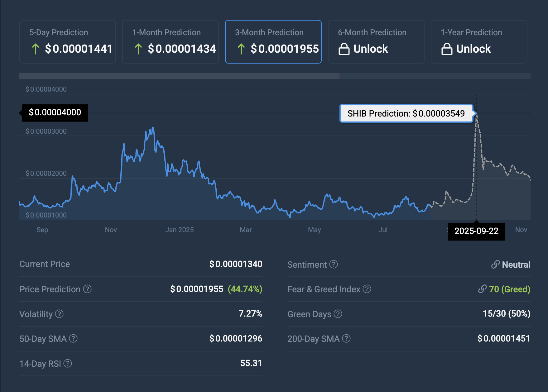Click the 2025-09-22 date marker on chart
The image size is (548, 392).
[476, 231]
